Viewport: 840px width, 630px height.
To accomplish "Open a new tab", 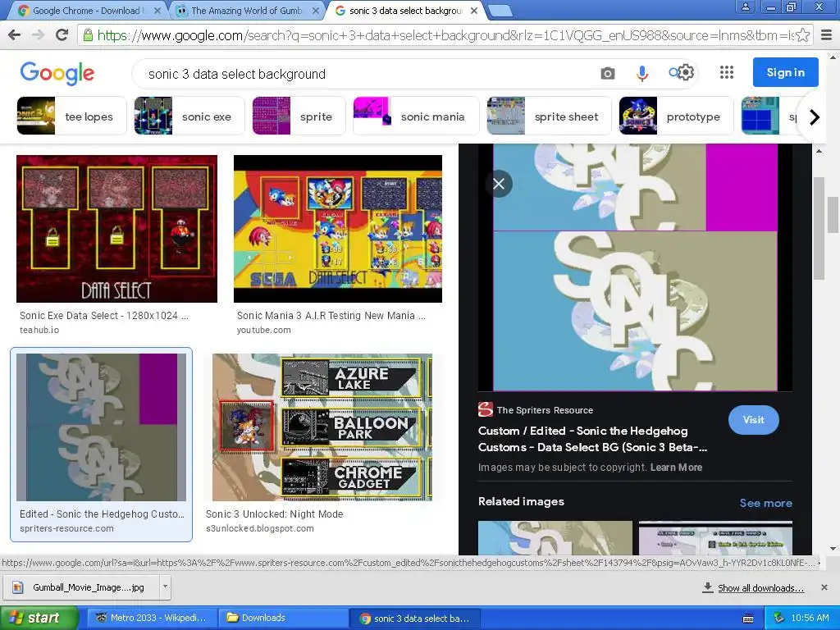I will coord(501,10).
